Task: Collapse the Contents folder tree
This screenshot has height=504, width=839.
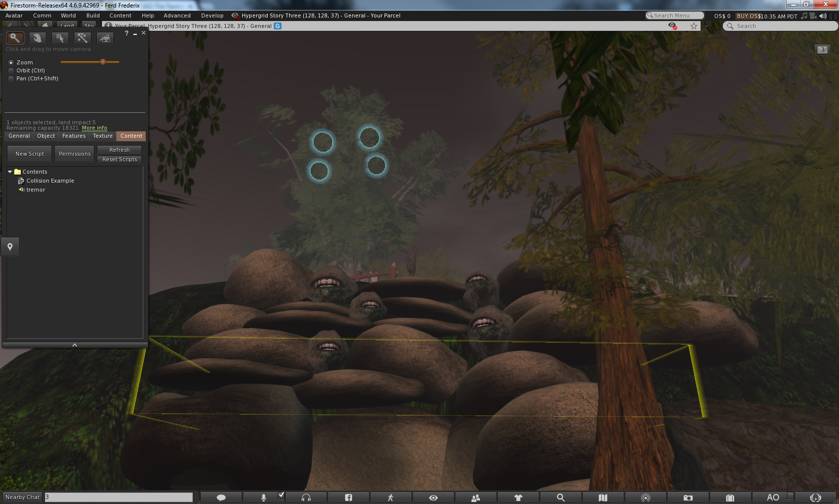Action: (10, 172)
